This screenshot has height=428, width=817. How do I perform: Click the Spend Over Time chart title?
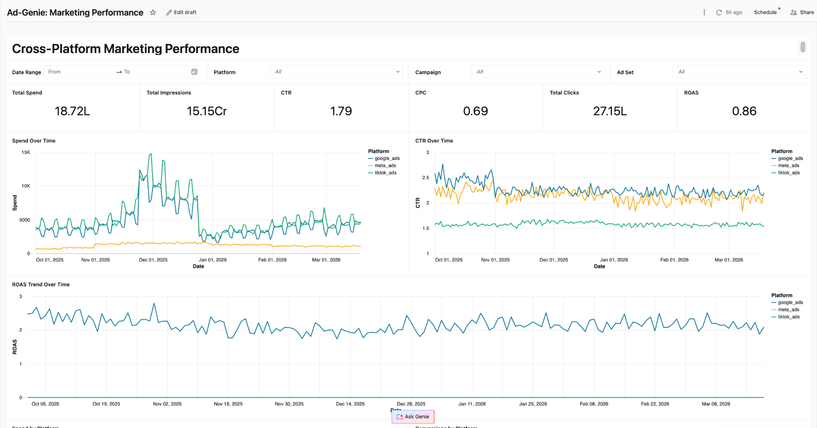[33, 141]
